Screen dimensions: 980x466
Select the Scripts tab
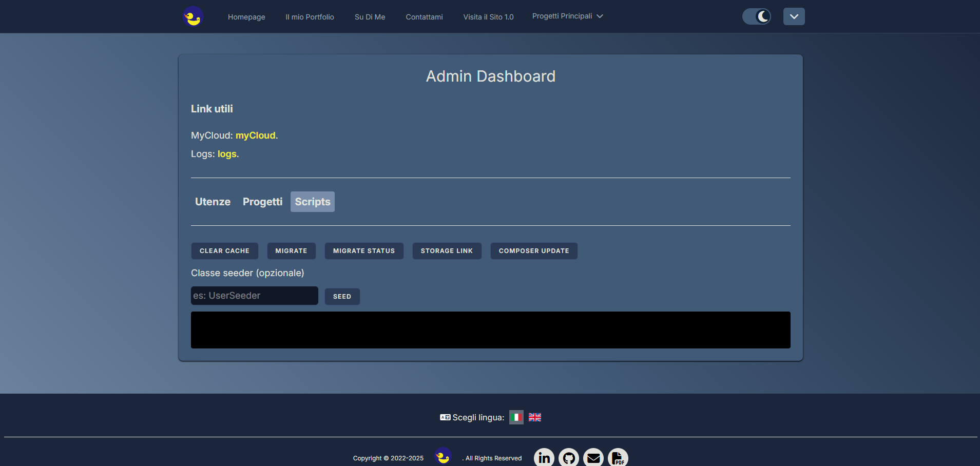coord(313,202)
